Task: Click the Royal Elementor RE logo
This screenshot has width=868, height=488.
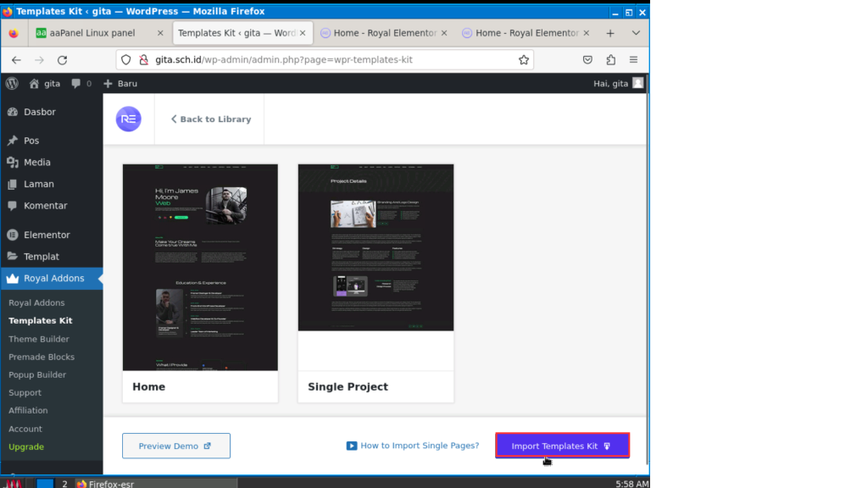Action: coord(129,119)
